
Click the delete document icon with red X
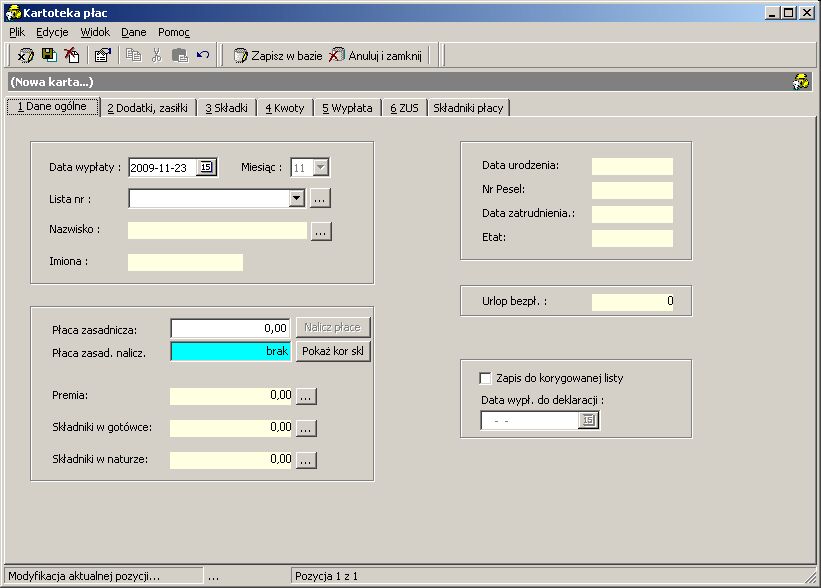coord(72,54)
